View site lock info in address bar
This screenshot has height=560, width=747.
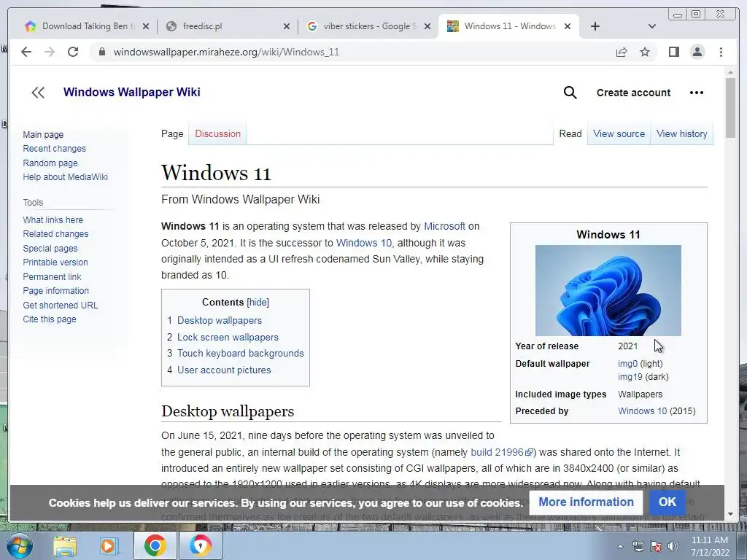pos(101,52)
